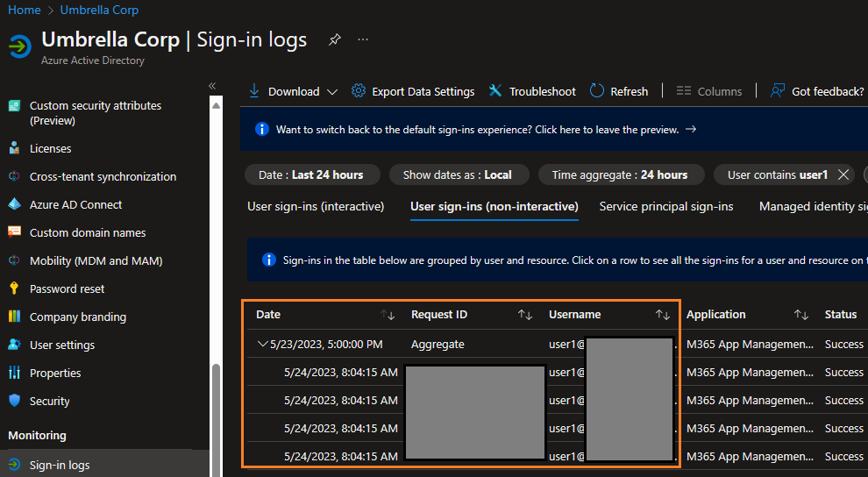This screenshot has width=868, height=477.
Task: Click the Troubleshoot button label
Action: coord(543,91)
